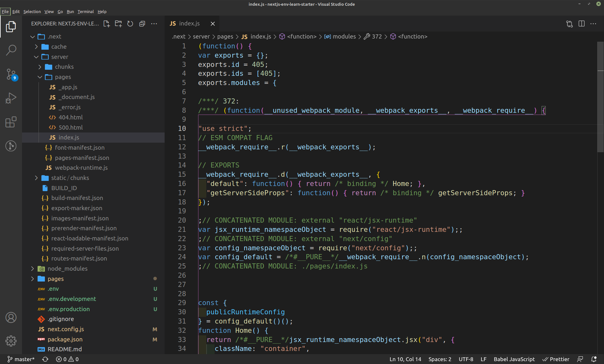Open the Run and Debug view

11,98
